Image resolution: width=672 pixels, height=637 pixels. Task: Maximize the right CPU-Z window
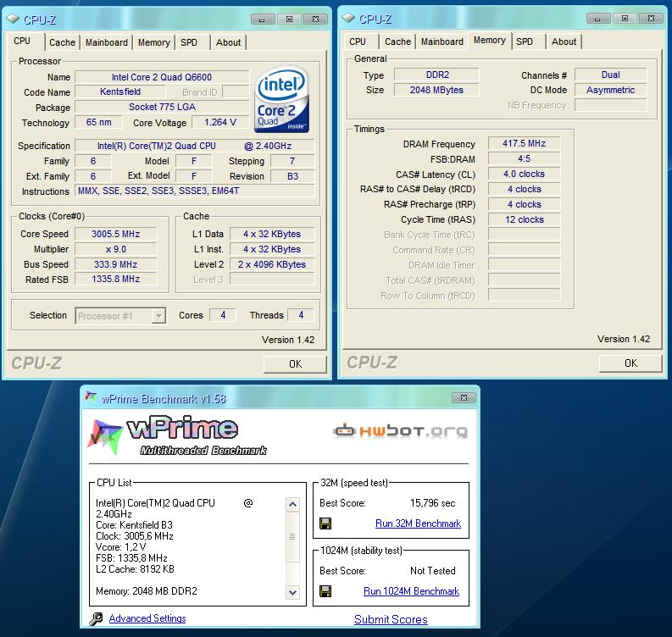coord(625,19)
